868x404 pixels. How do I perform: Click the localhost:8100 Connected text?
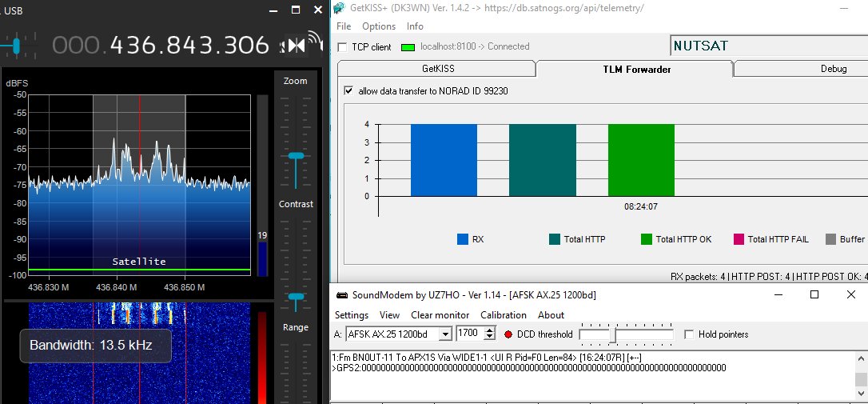click(475, 46)
